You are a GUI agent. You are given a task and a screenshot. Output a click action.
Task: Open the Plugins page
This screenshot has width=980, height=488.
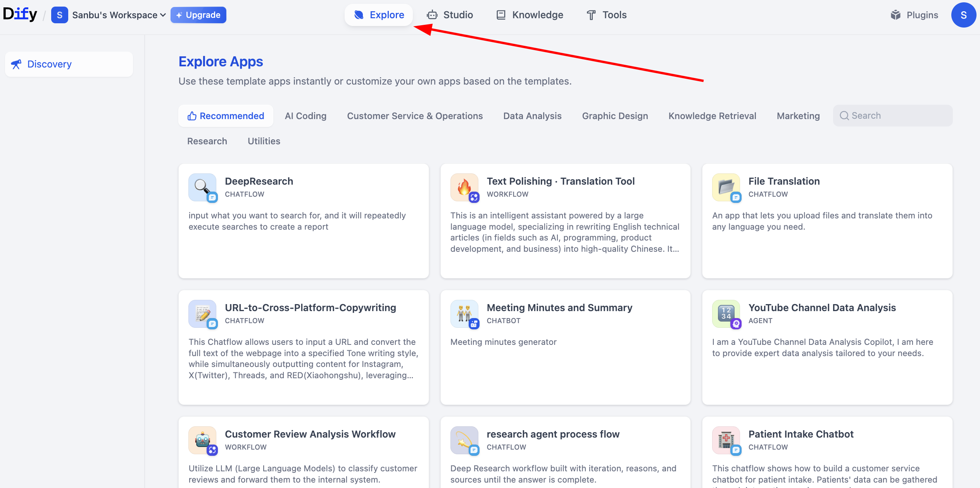[x=914, y=15]
